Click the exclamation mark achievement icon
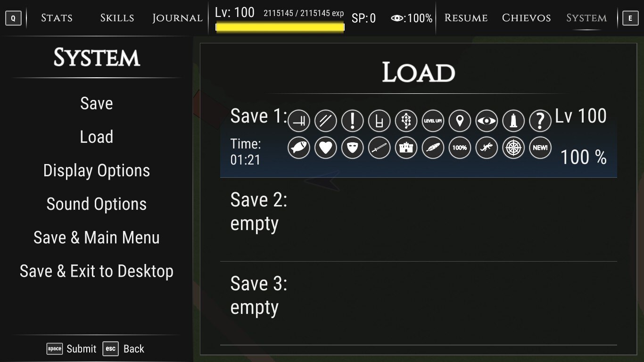The height and width of the screenshot is (362, 644). (x=353, y=121)
